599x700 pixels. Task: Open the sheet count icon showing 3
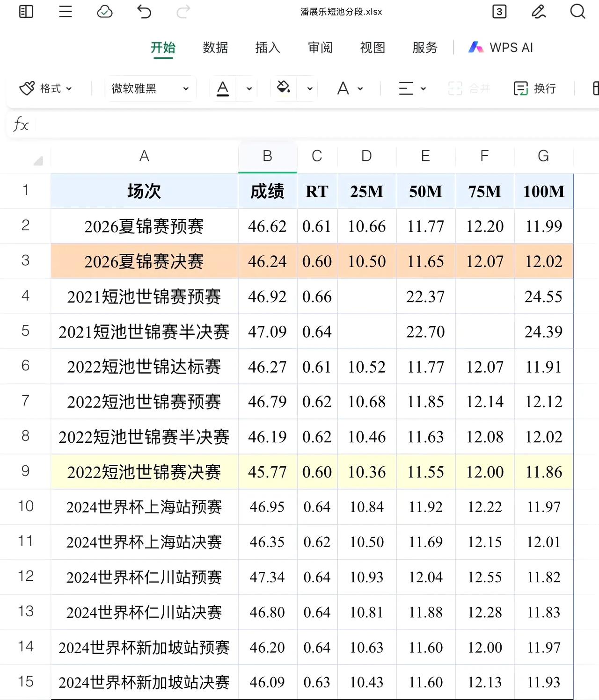click(x=499, y=12)
